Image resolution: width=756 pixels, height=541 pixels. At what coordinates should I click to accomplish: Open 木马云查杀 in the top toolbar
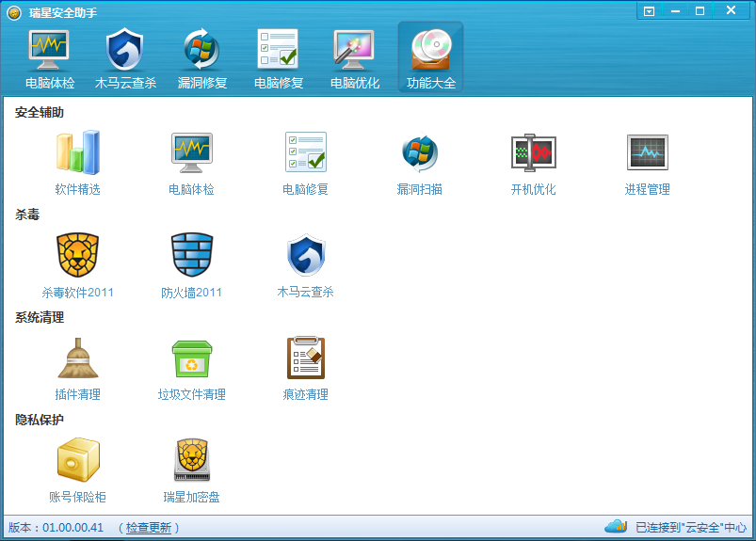coord(125,58)
